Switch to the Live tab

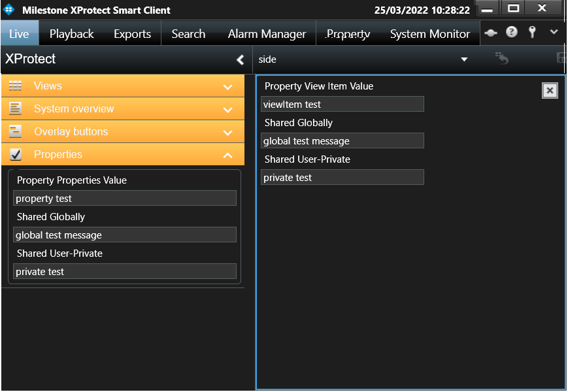[x=19, y=34]
